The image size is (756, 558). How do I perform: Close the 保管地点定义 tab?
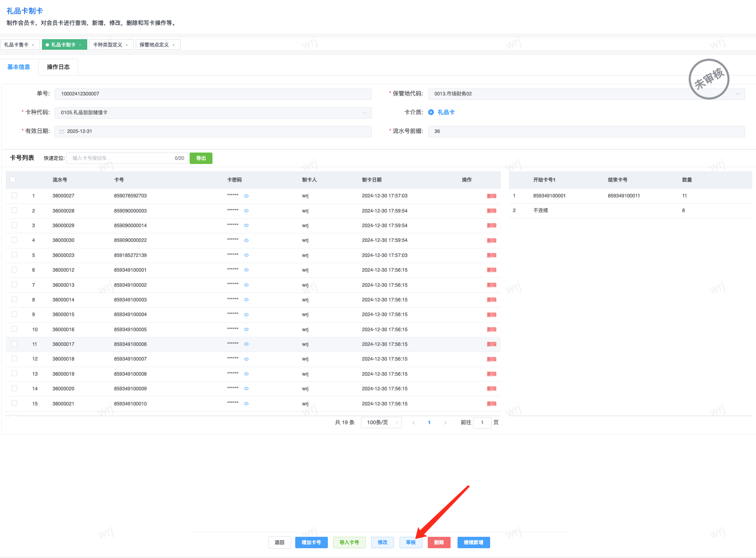[174, 45]
